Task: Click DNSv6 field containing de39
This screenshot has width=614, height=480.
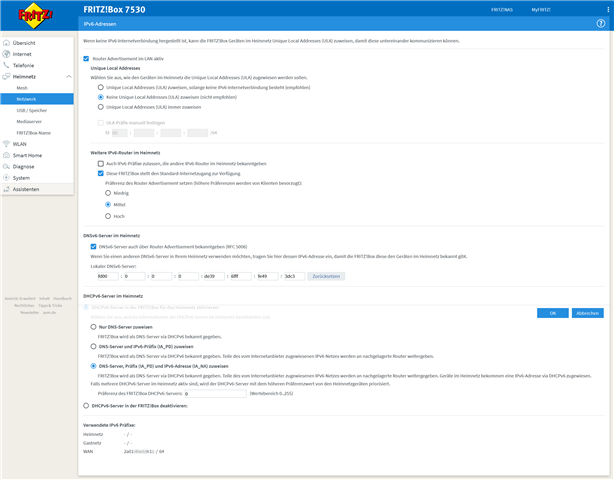Action: tap(214, 276)
